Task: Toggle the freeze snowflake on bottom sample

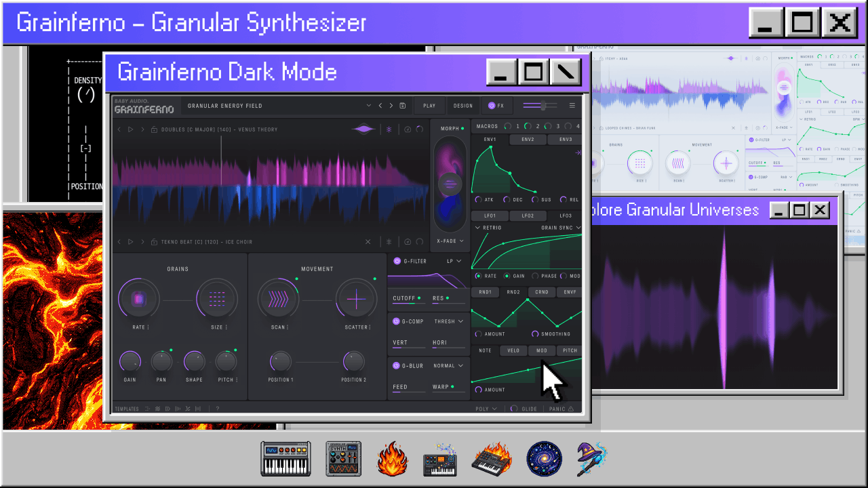Action: (389, 242)
